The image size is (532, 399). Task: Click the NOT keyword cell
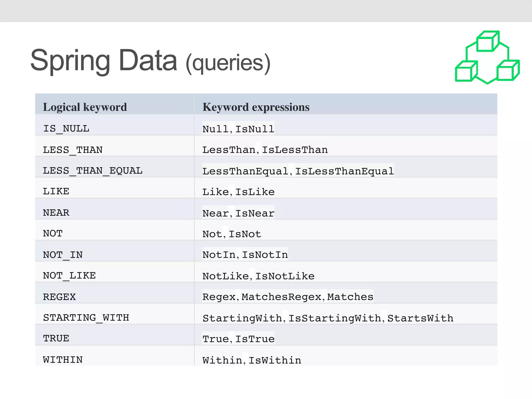[x=115, y=230]
